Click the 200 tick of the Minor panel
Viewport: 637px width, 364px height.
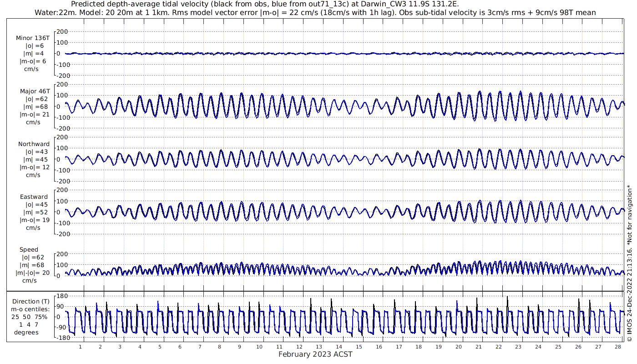[x=62, y=31]
